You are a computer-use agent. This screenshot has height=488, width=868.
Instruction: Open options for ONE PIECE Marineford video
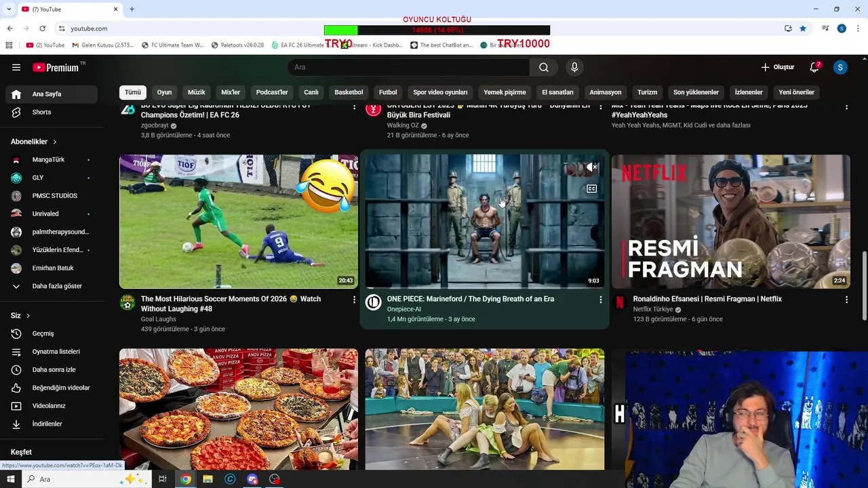tap(600, 299)
